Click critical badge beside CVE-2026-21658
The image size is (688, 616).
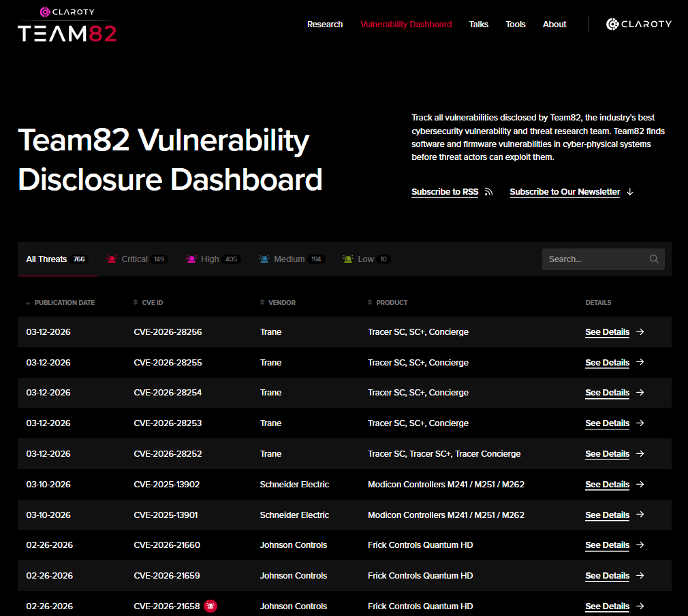tap(210, 606)
